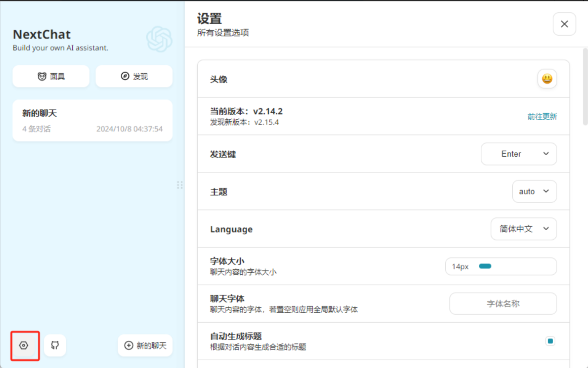Open the 主题 auto theme dropdown
This screenshot has width=588, height=368.
[x=534, y=191]
